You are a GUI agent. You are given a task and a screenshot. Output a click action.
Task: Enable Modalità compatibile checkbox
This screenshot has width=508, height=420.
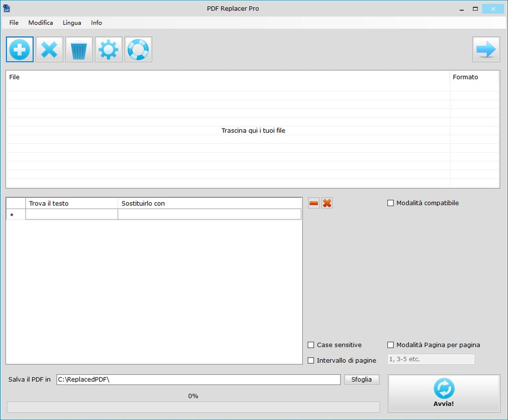[x=390, y=203]
